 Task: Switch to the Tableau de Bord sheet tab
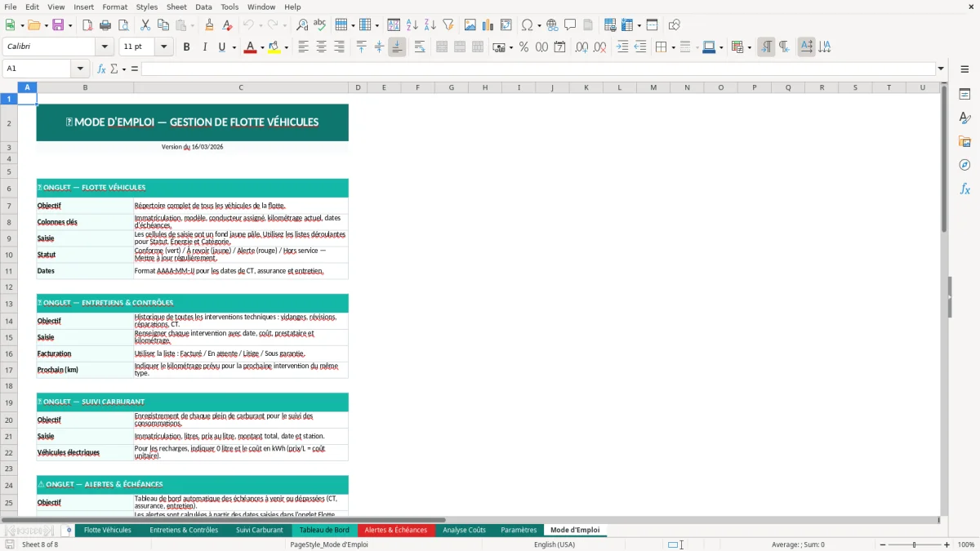tap(324, 530)
